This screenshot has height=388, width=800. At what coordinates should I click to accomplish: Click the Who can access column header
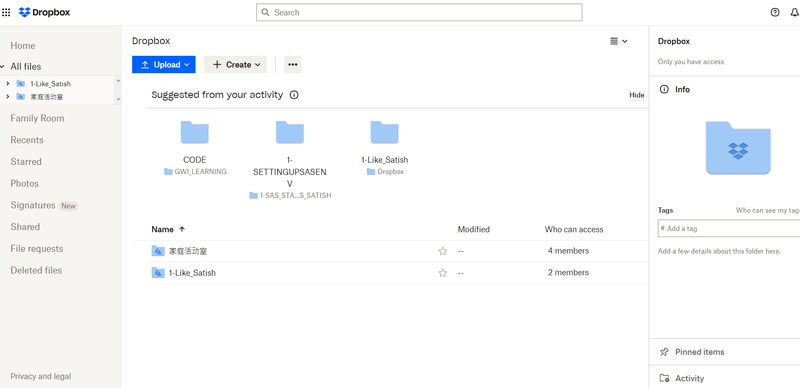pos(573,230)
